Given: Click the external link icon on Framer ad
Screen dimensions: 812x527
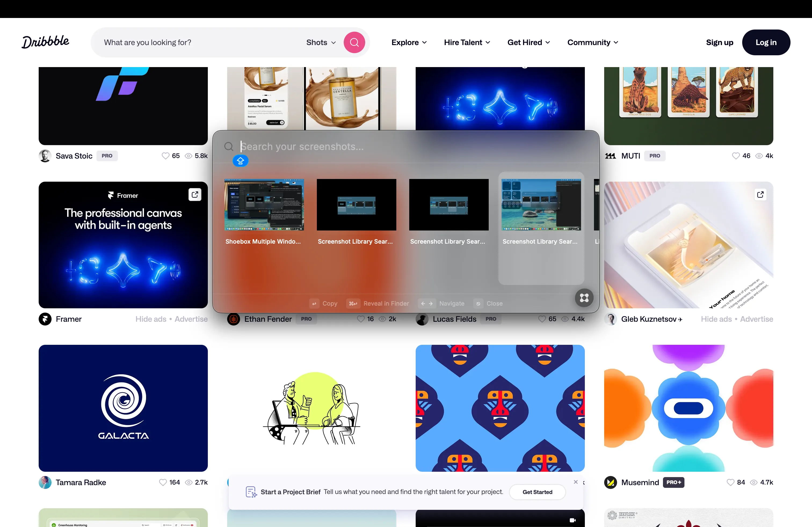Looking at the screenshot, I should click(x=195, y=194).
